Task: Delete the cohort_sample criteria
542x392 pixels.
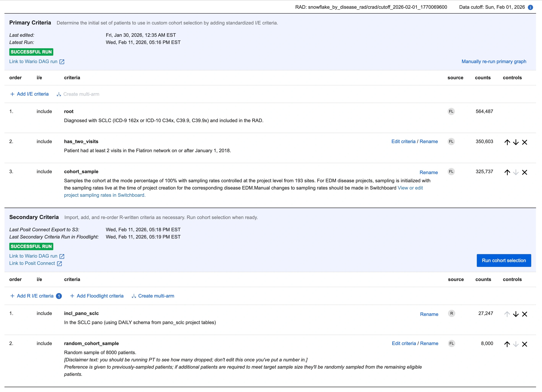Action: [525, 172]
